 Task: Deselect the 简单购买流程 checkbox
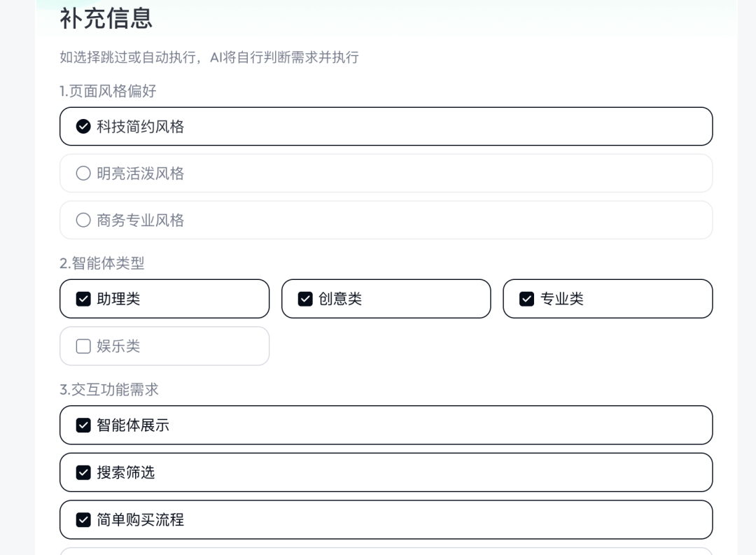83,520
